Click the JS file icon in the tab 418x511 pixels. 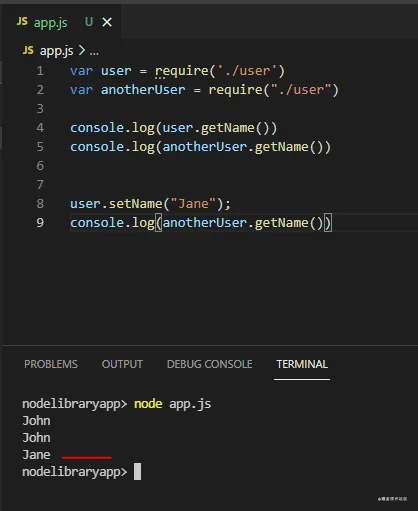(22, 21)
